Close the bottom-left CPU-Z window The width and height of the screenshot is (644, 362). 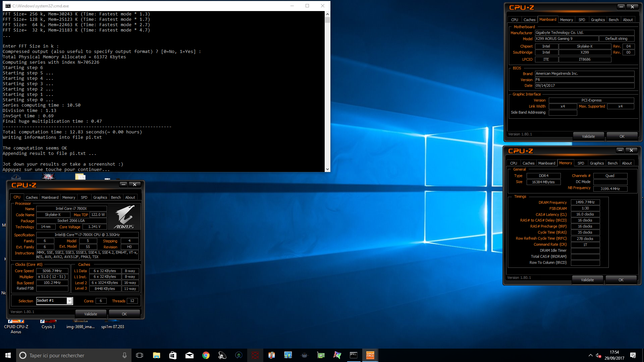(135, 184)
